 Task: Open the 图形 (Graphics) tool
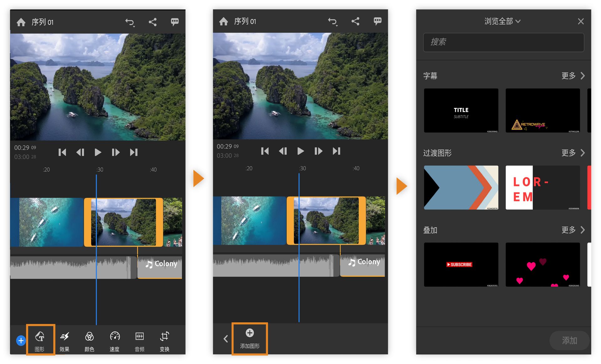click(x=40, y=340)
